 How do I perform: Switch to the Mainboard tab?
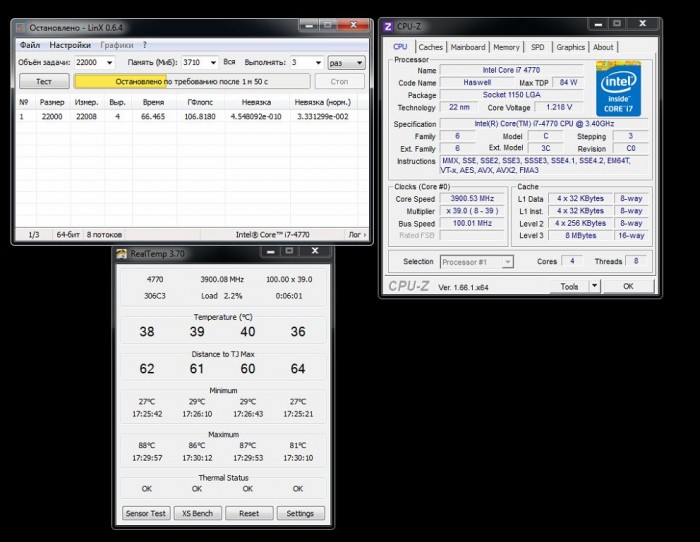468,47
